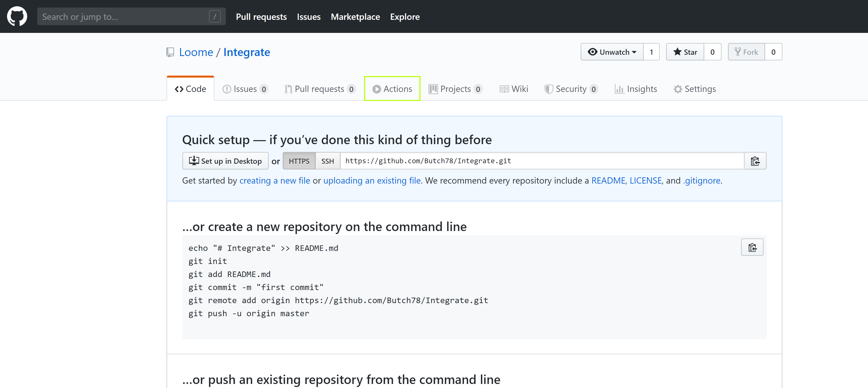Click the Fork button
868x388 pixels.
click(x=746, y=52)
